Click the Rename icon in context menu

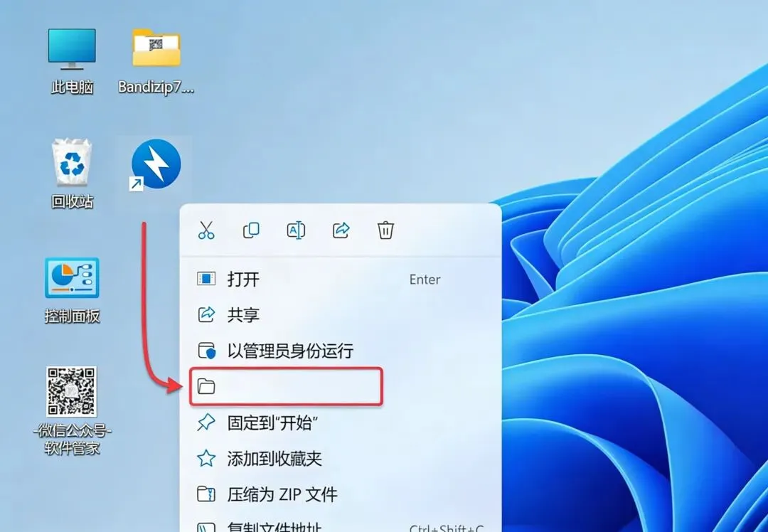tap(296, 230)
